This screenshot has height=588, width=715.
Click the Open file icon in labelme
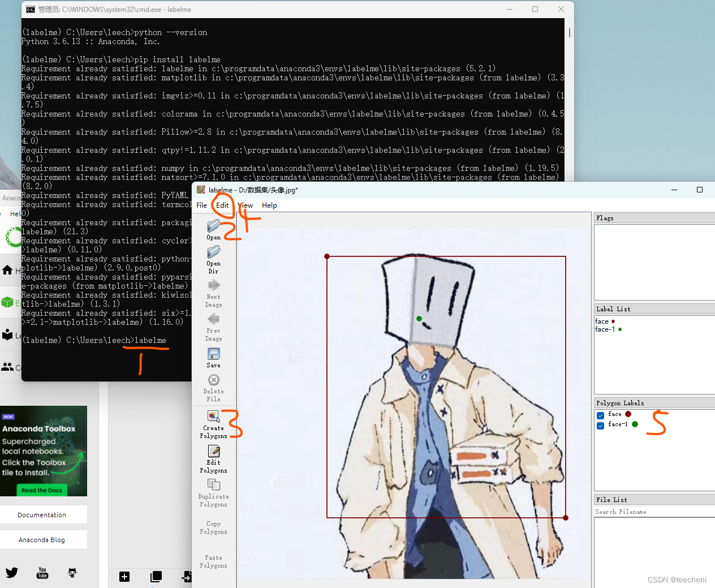(213, 226)
